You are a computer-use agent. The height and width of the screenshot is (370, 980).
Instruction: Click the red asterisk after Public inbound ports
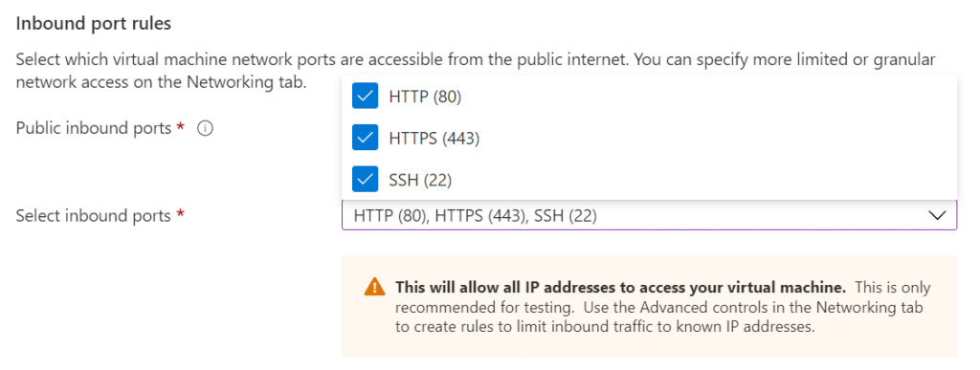pyautogui.click(x=181, y=126)
